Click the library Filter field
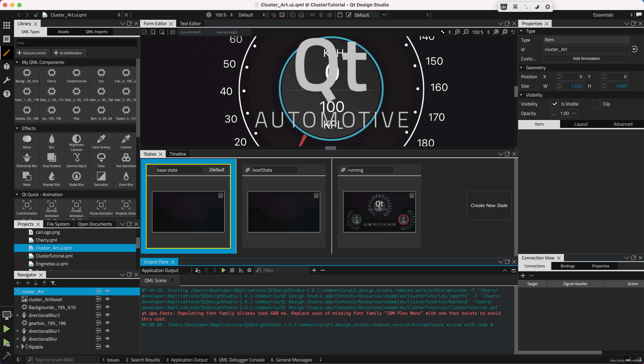Viewport: 644px width, 364px height. click(77, 43)
